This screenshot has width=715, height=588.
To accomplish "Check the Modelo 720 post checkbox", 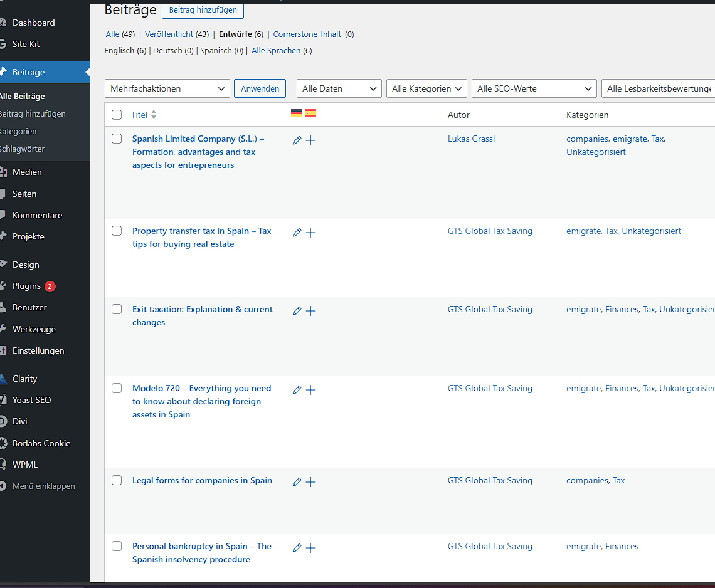I will click(117, 388).
